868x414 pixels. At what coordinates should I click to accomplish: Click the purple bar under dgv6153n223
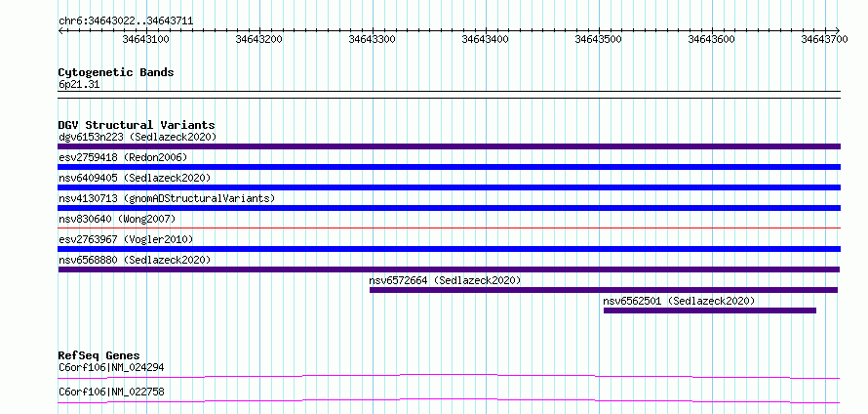(x=449, y=146)
